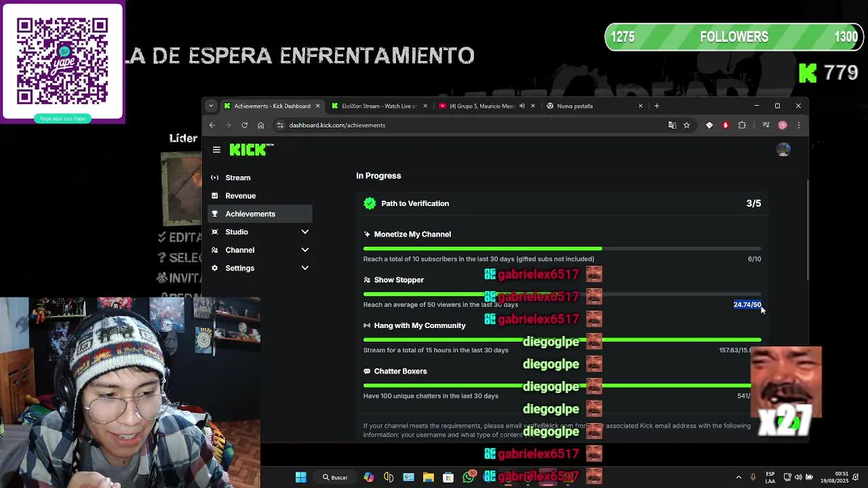Click the address bar URL
Screen dimensions: 868x488
tap(337, 125)
